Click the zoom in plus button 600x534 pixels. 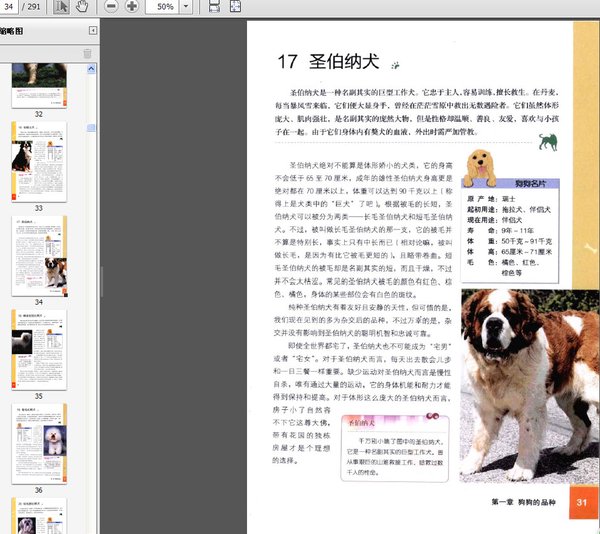133,7
